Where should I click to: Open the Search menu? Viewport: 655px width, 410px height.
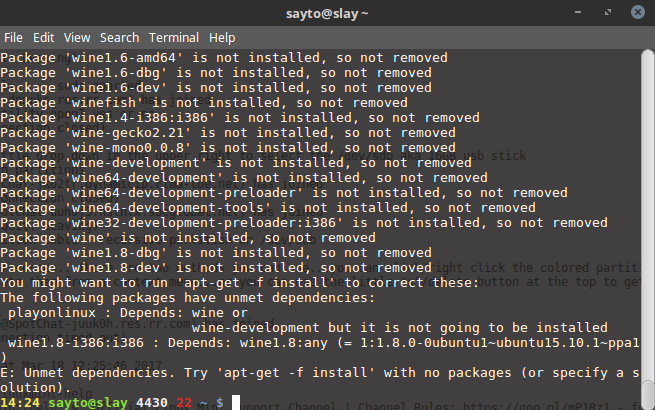pos(119,38)
